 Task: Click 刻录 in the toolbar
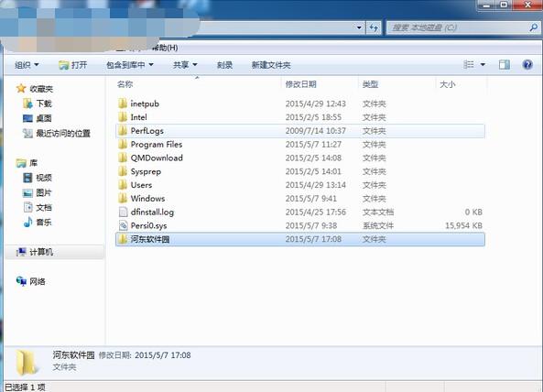click(x=224, y=65)
